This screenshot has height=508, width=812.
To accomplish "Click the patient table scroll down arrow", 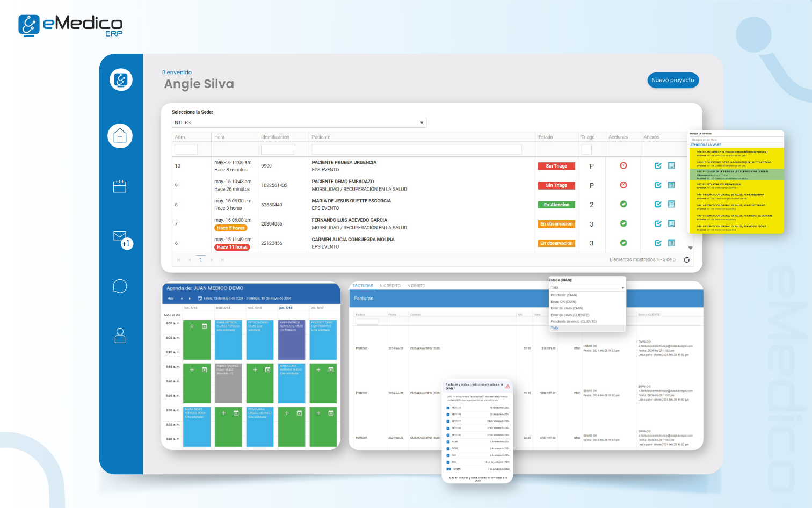I will [x=691, y=248].
